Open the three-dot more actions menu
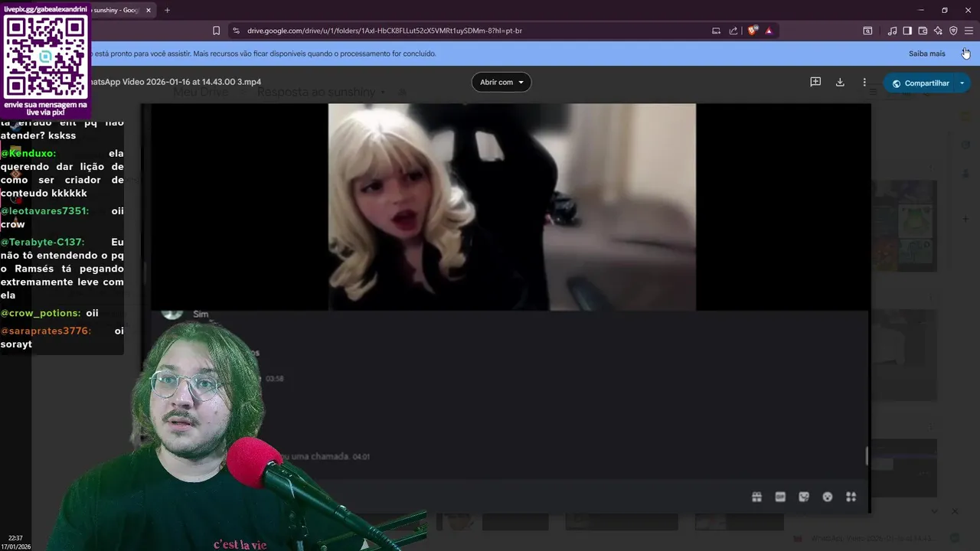Viewport: 980px width, 551px height. tap(864, 82)
